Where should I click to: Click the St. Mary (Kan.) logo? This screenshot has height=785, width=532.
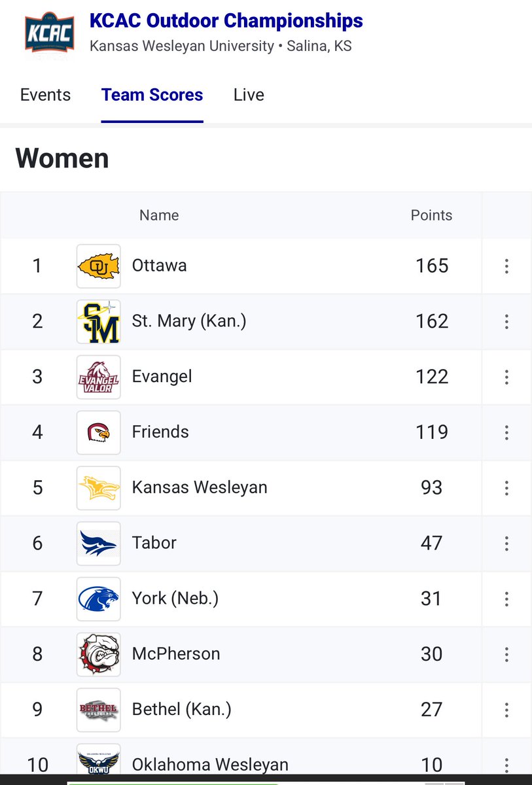pos(98,321)
